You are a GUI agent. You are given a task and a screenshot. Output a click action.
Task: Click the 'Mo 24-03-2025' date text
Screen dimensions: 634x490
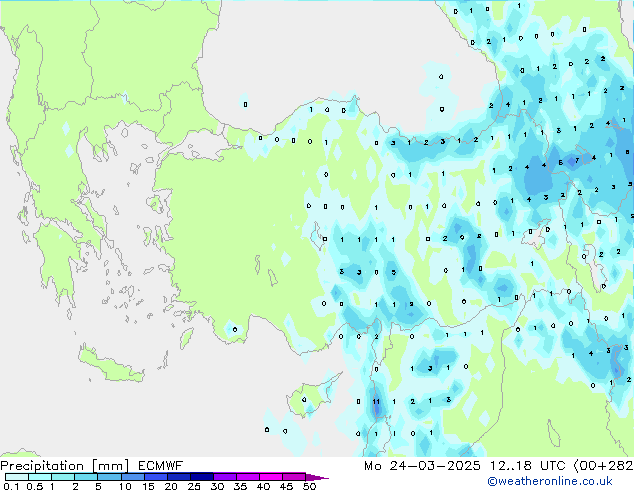(422, 466)
